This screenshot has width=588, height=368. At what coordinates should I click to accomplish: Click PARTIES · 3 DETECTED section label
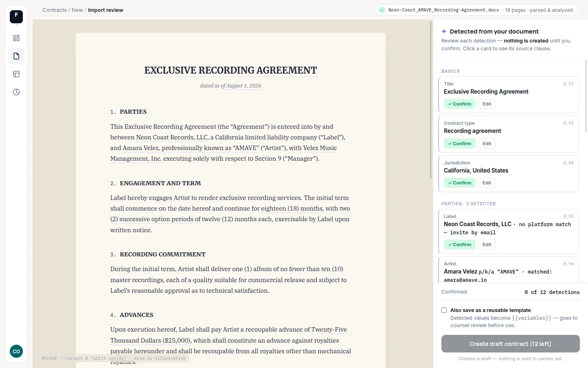click(468, 204)
